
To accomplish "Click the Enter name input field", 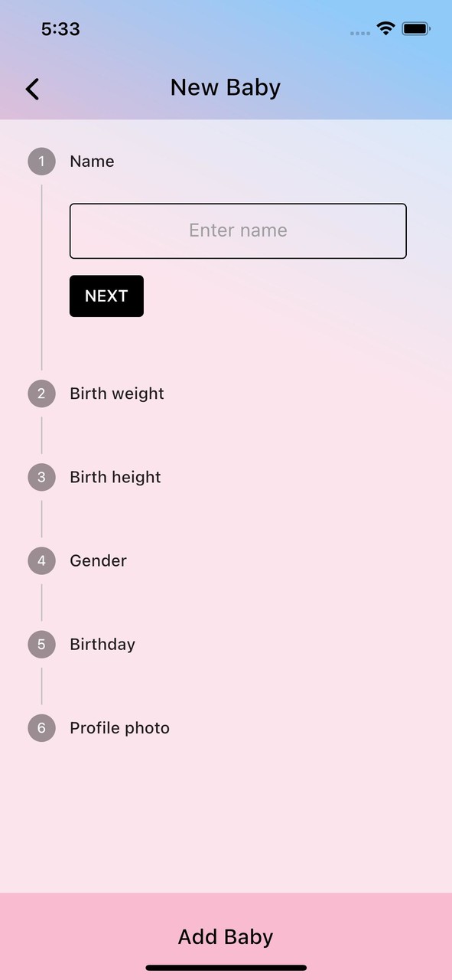I will tap(238, 230).
